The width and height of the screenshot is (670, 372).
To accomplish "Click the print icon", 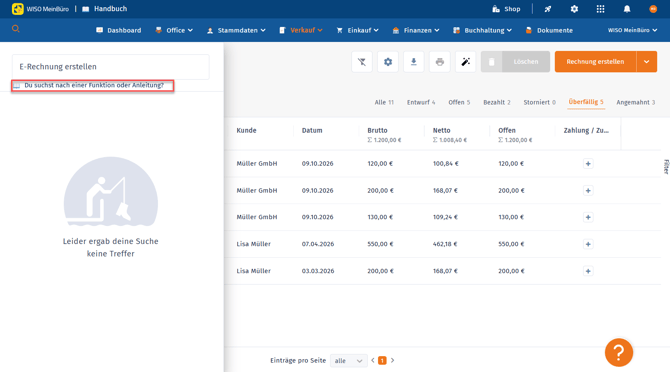I will 440,62.
